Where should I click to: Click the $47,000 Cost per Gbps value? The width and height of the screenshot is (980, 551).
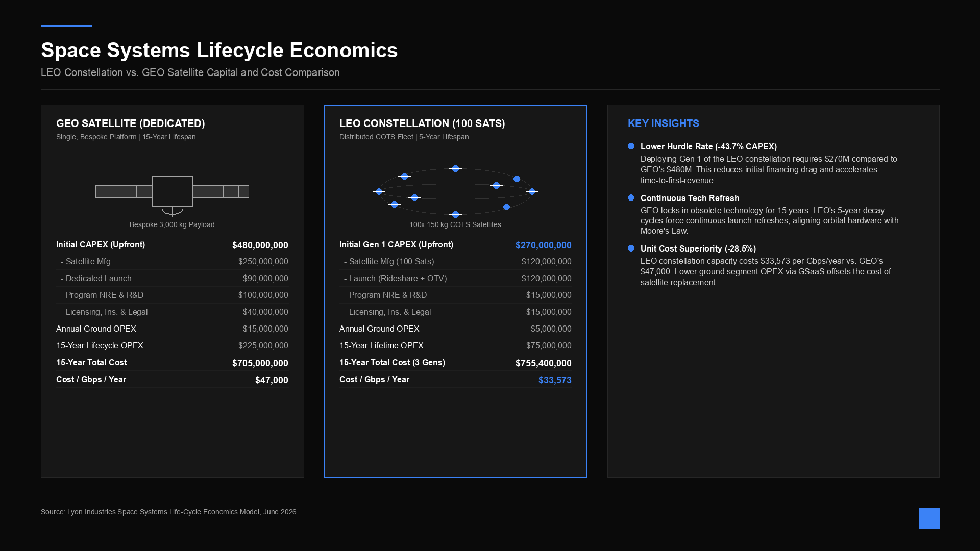272,380
